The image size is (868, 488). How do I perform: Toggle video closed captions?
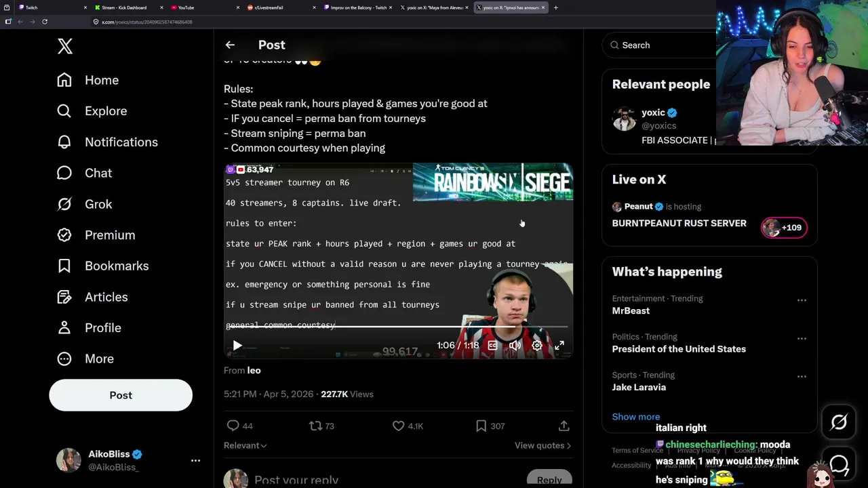pos(493,346)
